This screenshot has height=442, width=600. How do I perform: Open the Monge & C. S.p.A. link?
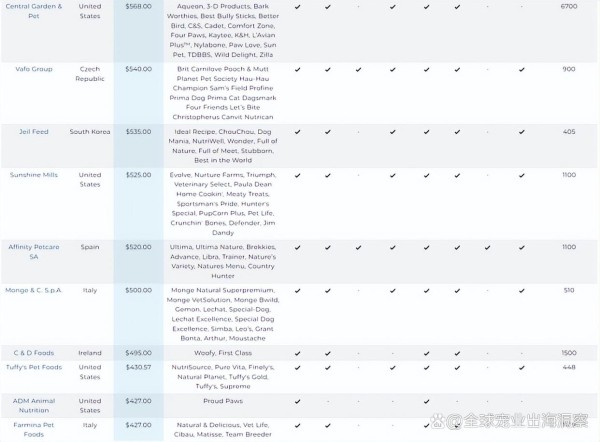pyautogui.click(x=35, y=291)
